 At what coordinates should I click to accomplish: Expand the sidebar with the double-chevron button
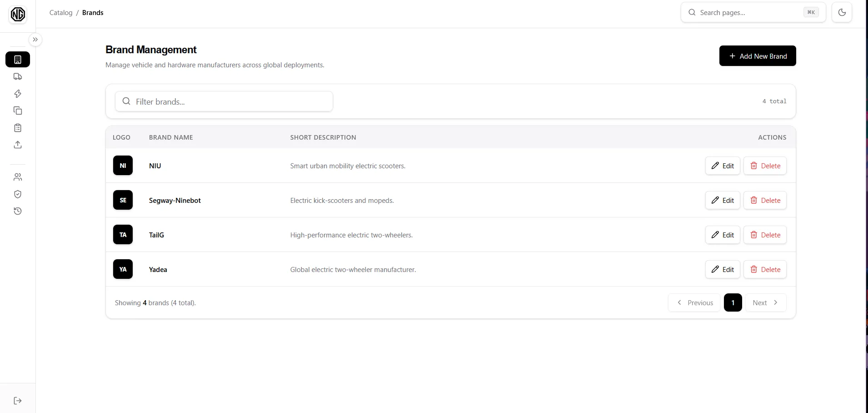35,40
